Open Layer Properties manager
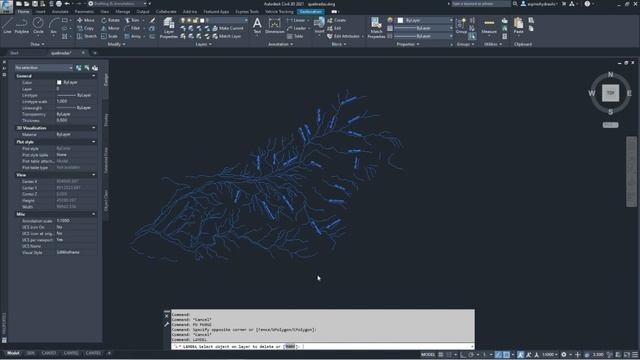Viewport: 640px width, 360px height. [x=169, y=28]
